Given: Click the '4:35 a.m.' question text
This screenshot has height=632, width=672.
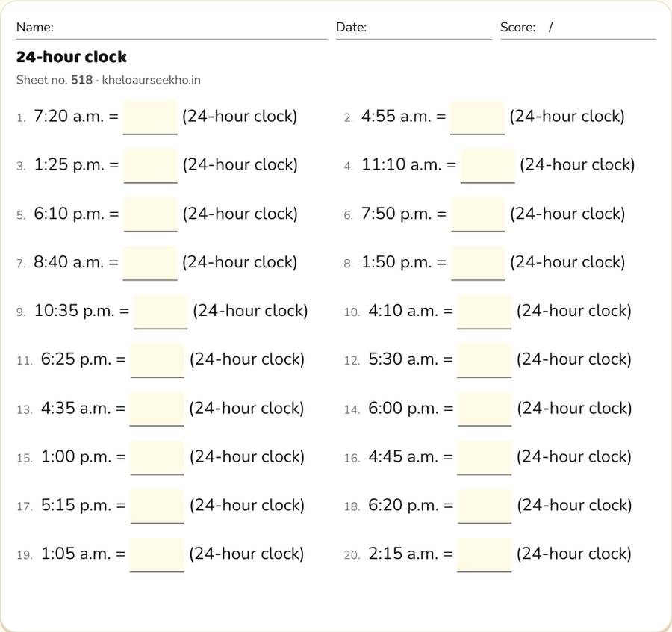Looking at the screenshot, I should [x=76, y=408].
